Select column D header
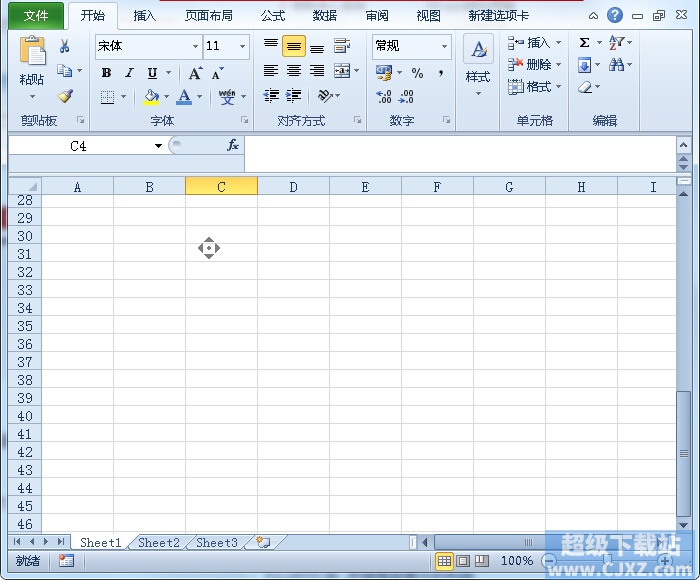This screenshot has height=580, width=700. tap(293, 187)
